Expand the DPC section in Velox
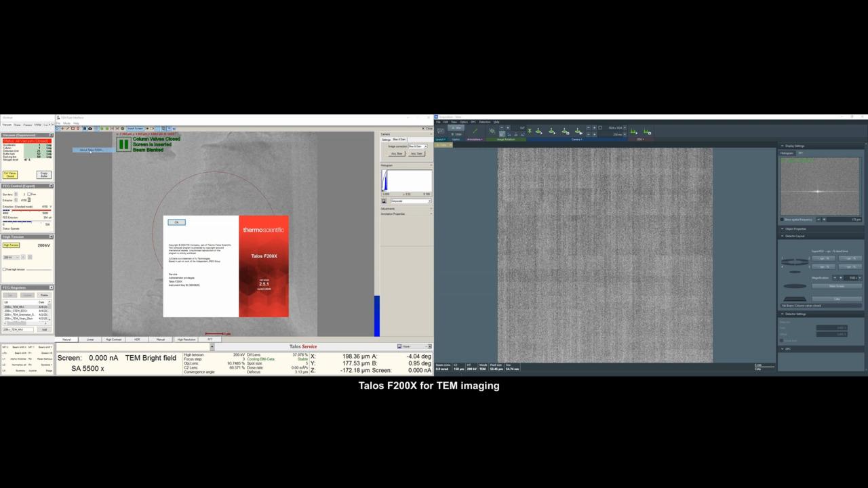Viewport: 868px width, 488px height. pos(782,349)
